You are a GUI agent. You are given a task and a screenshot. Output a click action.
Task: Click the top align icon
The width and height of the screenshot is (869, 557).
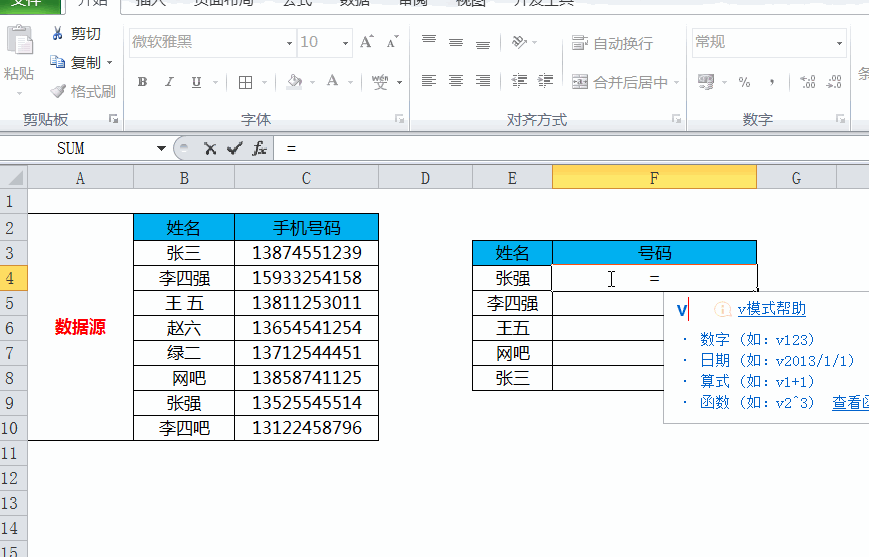428,42
